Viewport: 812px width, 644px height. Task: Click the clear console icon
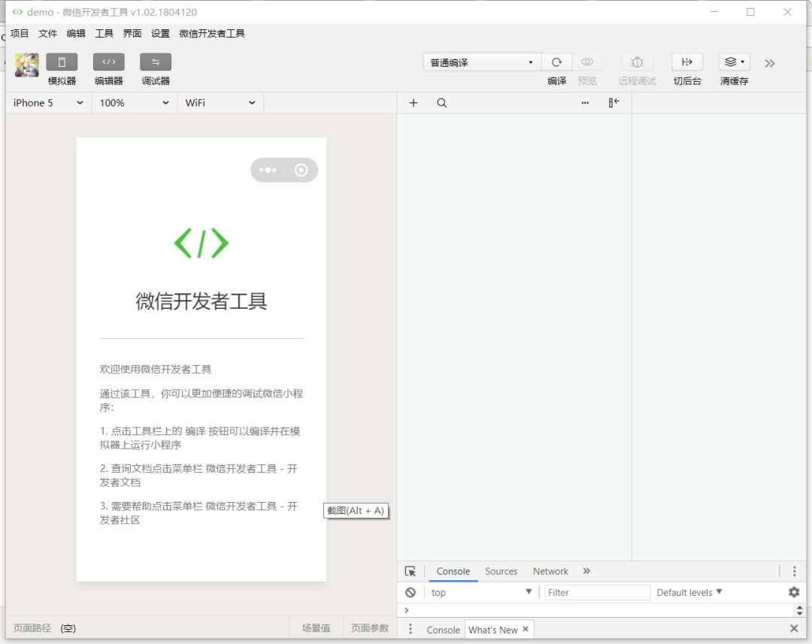coord(411,593)
